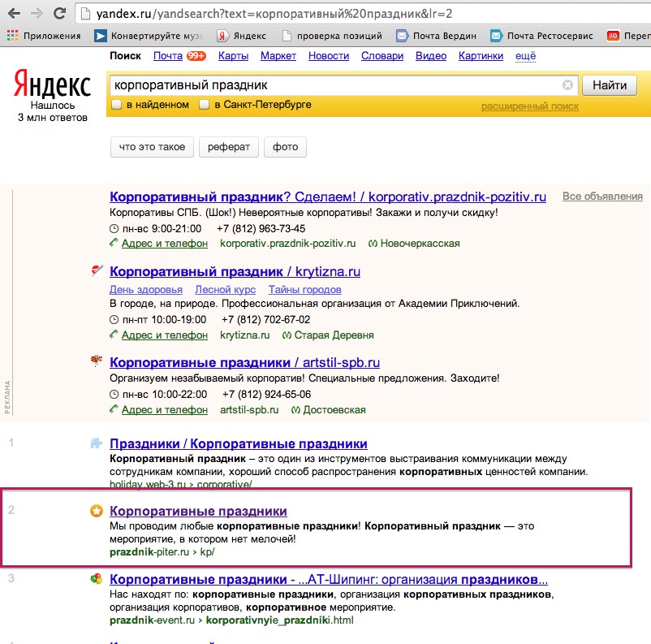Open the korporativ.prazdnik-pozitiv.ru ad title
The width and height of the screenshot is (651, 644).
coord(328,197)
